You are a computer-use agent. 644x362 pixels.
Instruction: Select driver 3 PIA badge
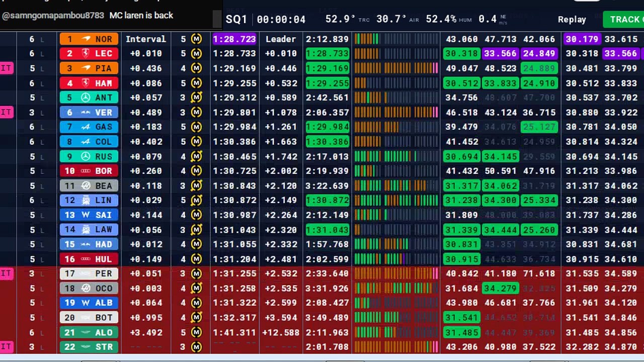coord(89,68)
